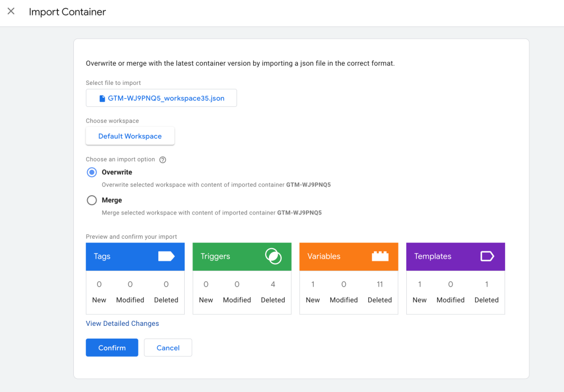564x392 pixels.
Task: Click the Variables Deleted count of 11
Action: pos(380,284)
